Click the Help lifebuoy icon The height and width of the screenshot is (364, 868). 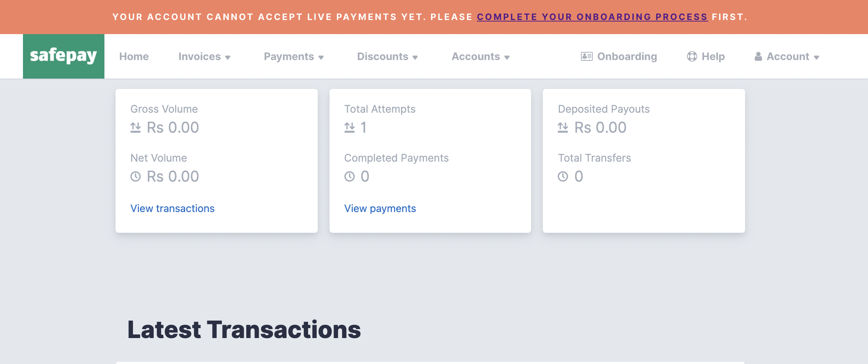coord(692,56)
